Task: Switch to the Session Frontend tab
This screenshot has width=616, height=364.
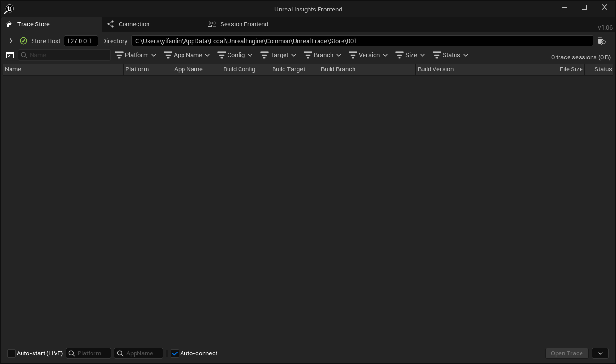Action: (244, 24)
